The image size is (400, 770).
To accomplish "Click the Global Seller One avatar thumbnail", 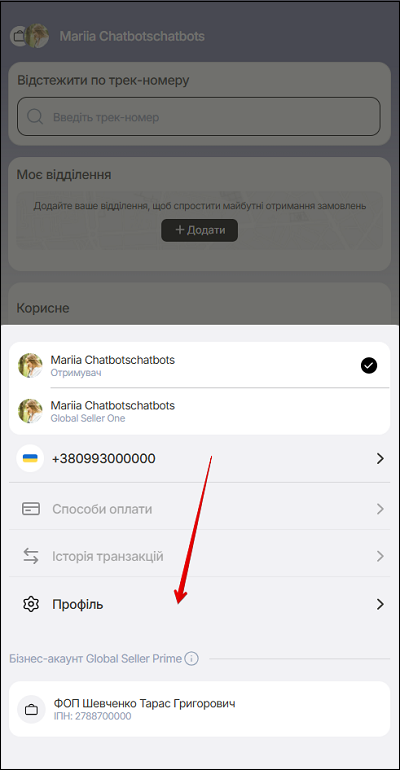I will point(30,411).
